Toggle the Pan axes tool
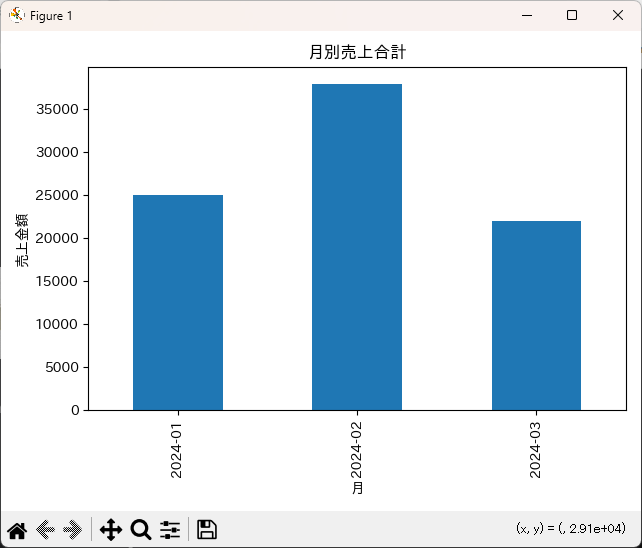 (110, 530)
